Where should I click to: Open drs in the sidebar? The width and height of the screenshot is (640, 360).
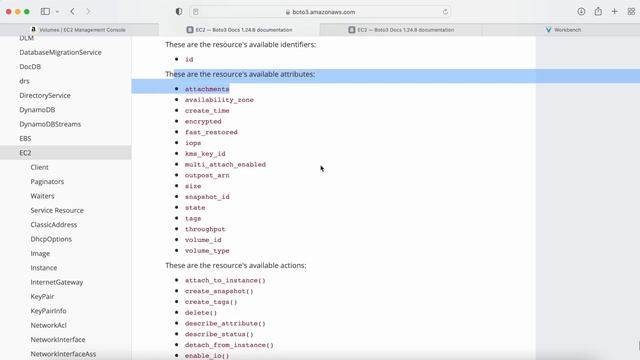[24, 81]
